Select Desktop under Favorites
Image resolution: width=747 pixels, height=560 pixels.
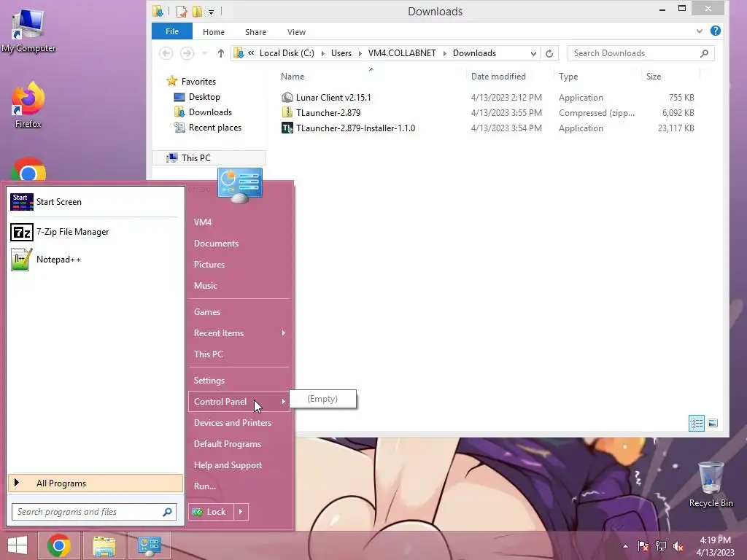tap(204, 97)
